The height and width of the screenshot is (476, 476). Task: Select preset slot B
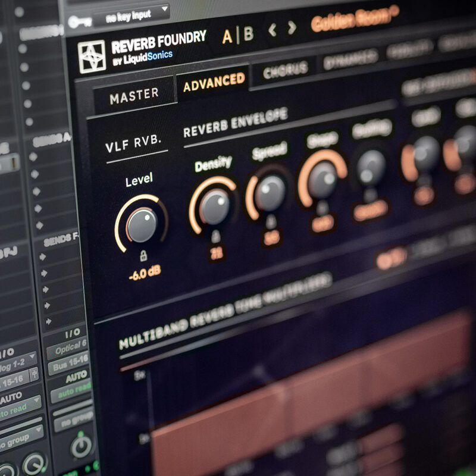click(248, 33)
